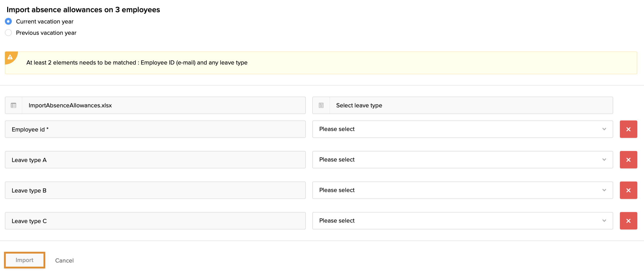Choose a value for Leave type C

tap(462, 221)
